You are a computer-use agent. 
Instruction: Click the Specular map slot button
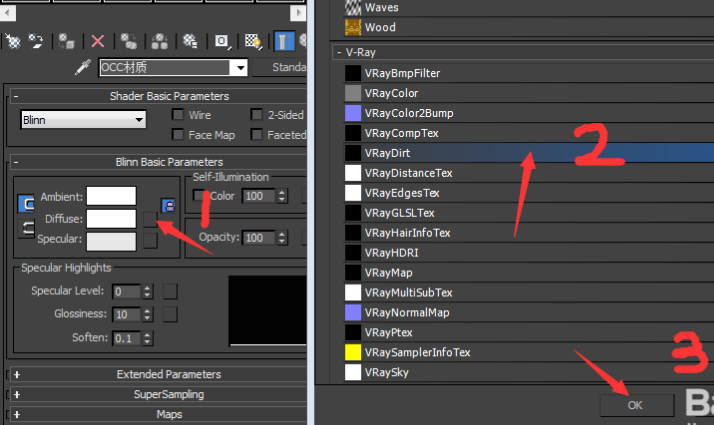150,241
